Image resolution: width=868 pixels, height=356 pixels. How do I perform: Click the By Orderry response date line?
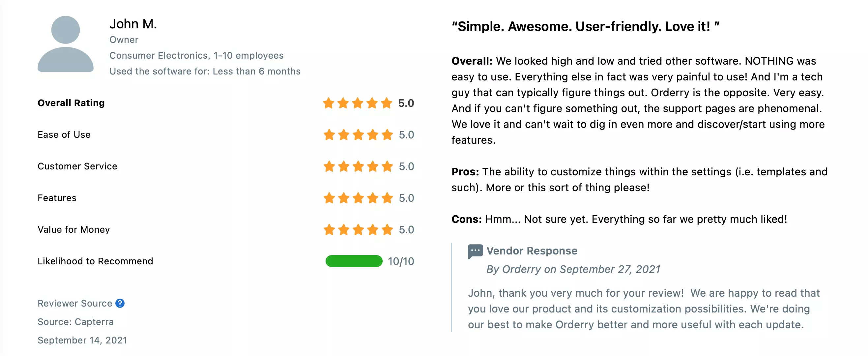coord(573,269)
